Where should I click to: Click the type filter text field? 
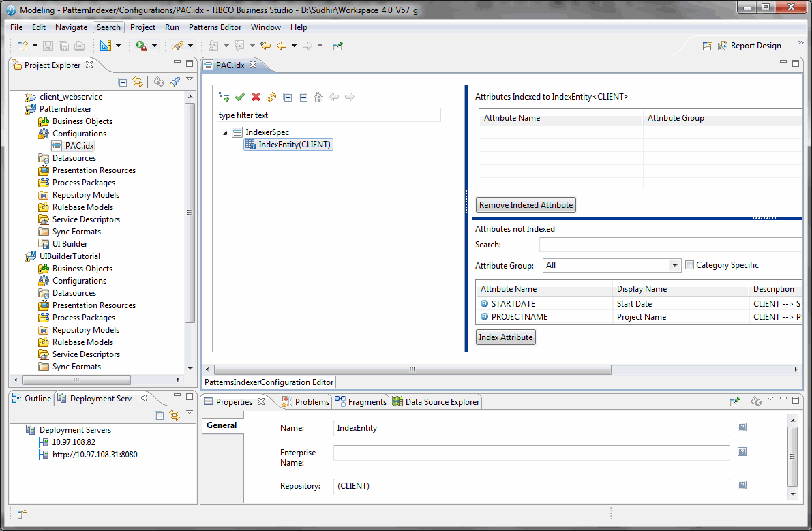click(x=329, y=115)
